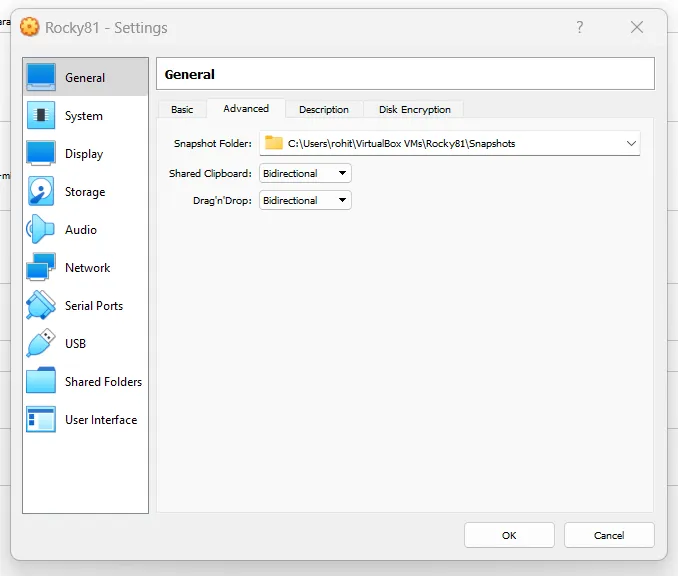Open the Shared Folders folder icon
Screen dimensions: 678x576
pyautogui.click(x=41, y=381)
